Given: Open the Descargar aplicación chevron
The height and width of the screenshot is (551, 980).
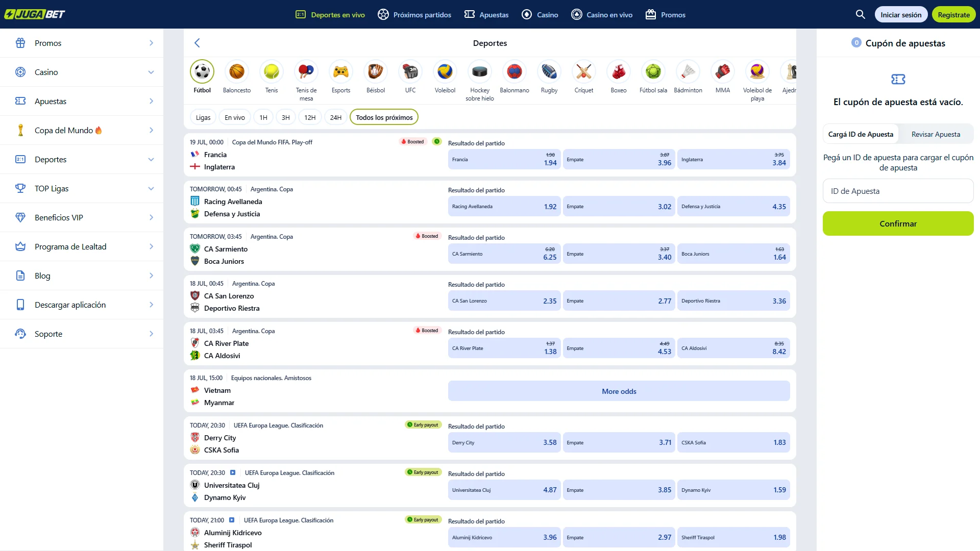Looking at the screenshot, I should (151, 305).
